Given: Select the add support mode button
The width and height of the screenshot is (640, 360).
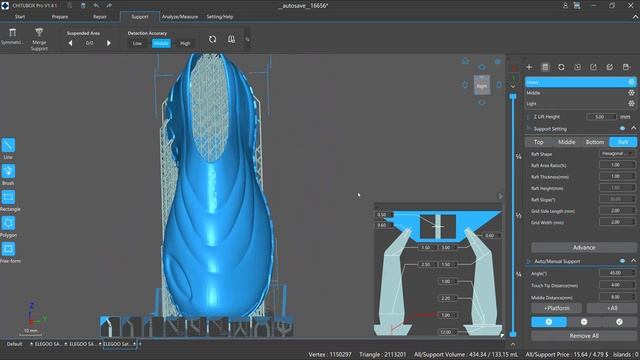Looking at the screenshot, I should point(549,322).
